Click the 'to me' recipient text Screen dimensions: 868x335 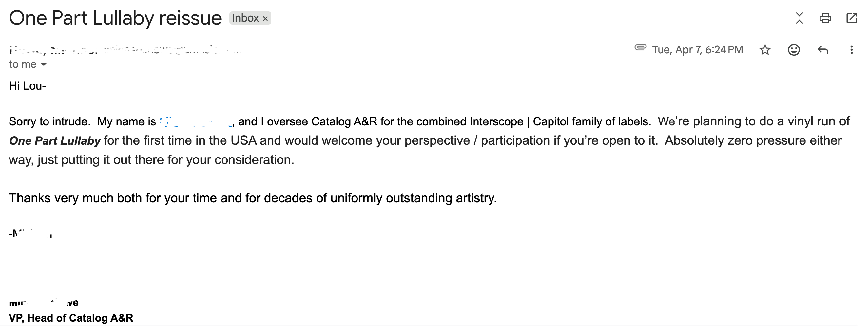(x=23, y=64)
